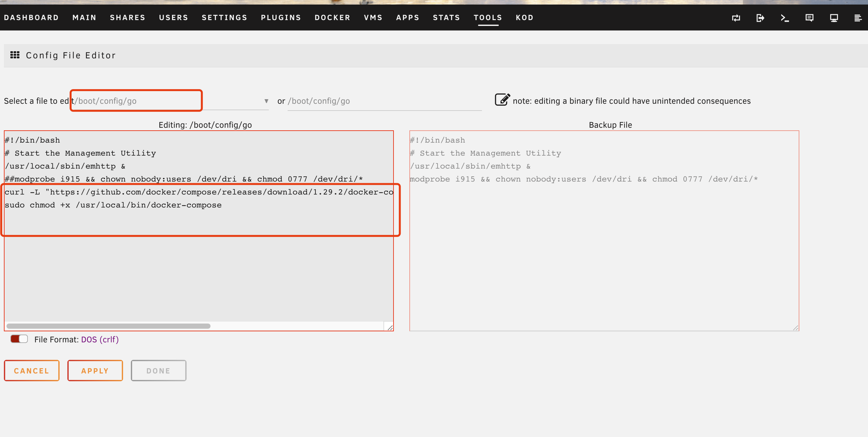Click the curl -L docker-compose line

pyautogui.click(x=199, y=192)
